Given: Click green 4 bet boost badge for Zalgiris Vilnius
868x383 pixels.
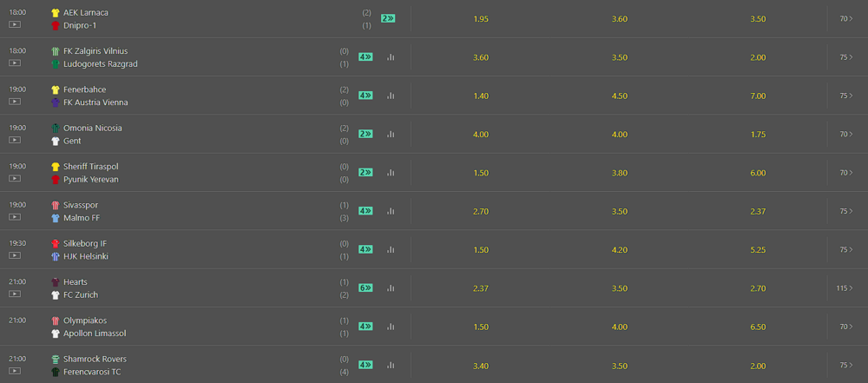Looking at the screenshot, I should (x=365, y=56).
